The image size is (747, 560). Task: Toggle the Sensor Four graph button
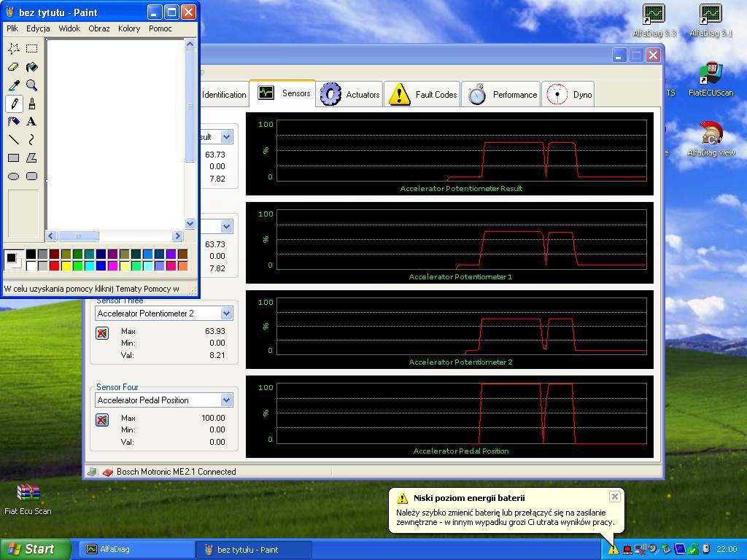coord(102,419)
